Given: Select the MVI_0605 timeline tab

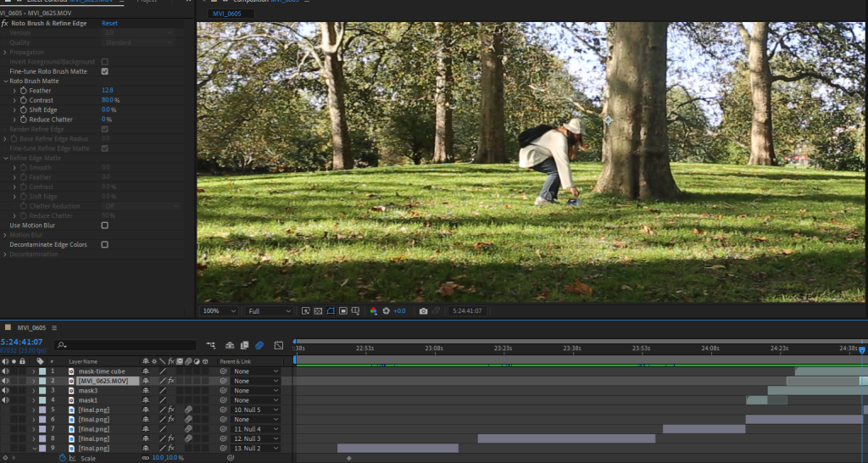Looking at the screenshot, I should tap(31, 328).
